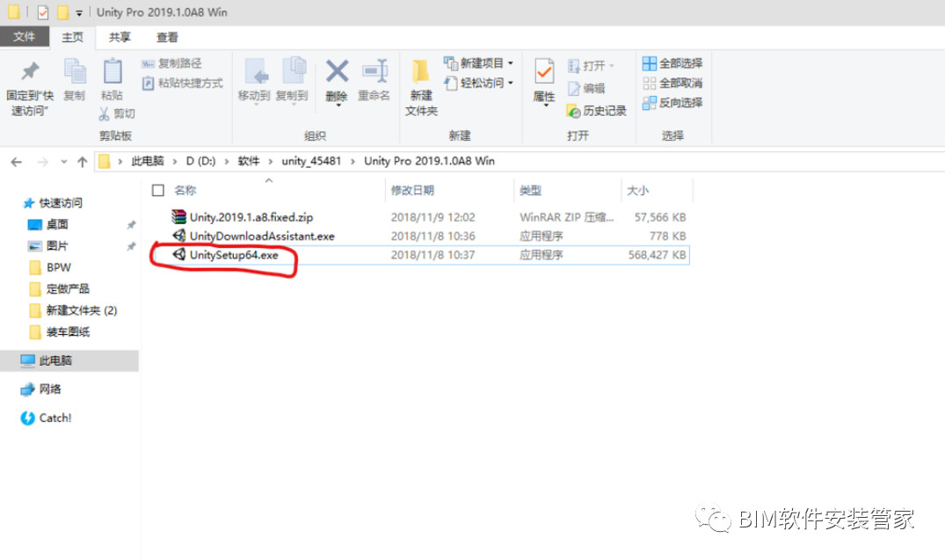The height and width of the screenshot is (560, 945).
Task: Select the Copy Path command
Action: (171, 63)
